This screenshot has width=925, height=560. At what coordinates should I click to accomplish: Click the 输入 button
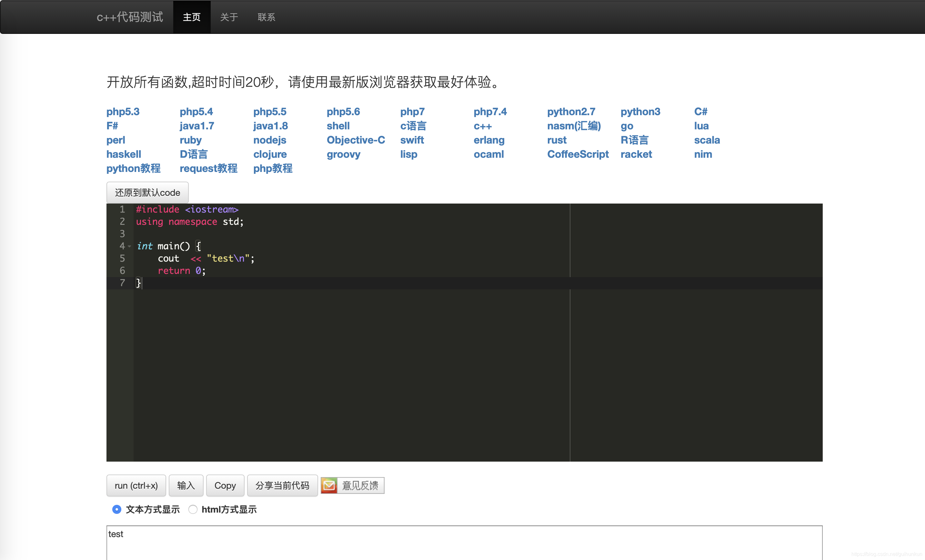point(186,486)
